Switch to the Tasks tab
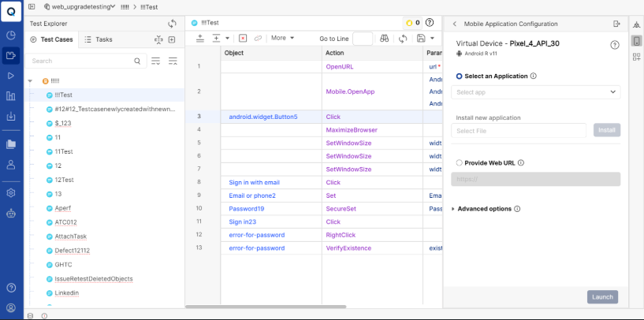 click(x=98, y=39)
